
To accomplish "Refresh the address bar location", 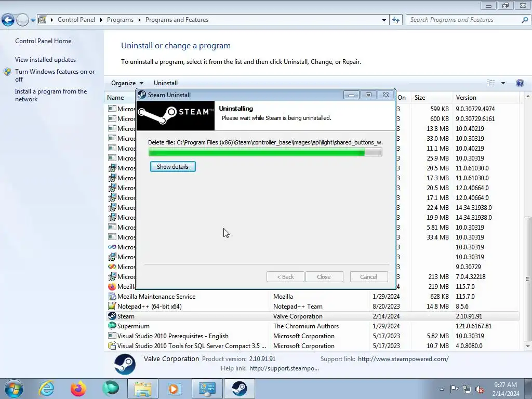I will click(395, 20).
